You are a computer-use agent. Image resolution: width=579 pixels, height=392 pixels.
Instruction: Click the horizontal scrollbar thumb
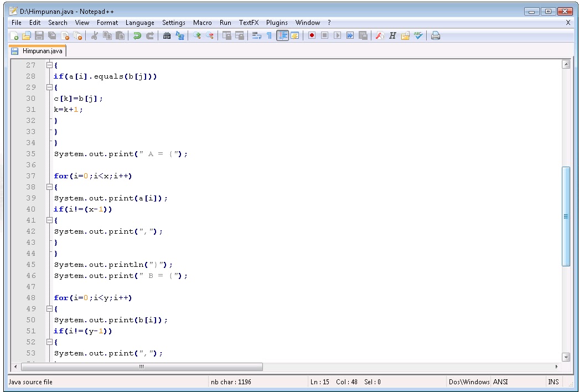pyautogui.click(x=142, y=367)
